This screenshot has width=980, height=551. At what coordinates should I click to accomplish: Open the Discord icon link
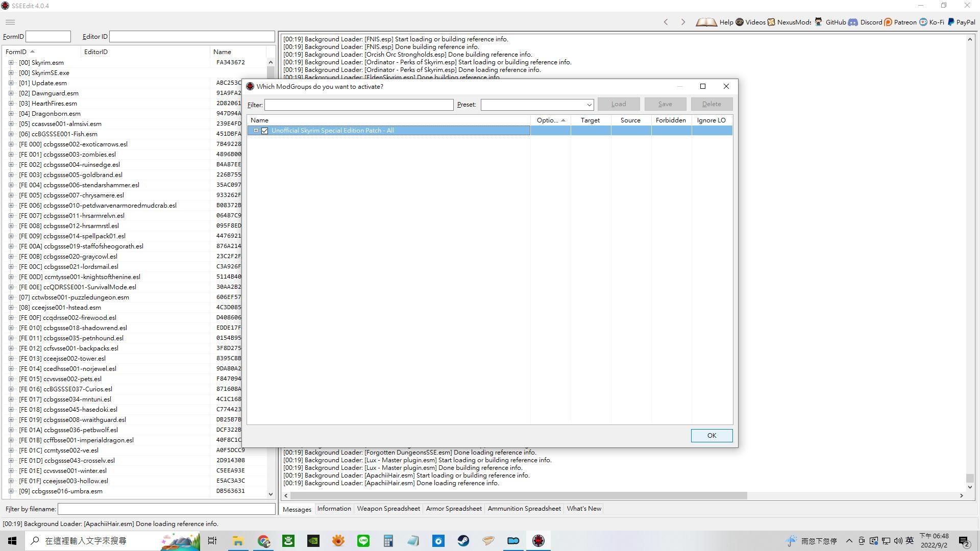[x=853, y=22]
